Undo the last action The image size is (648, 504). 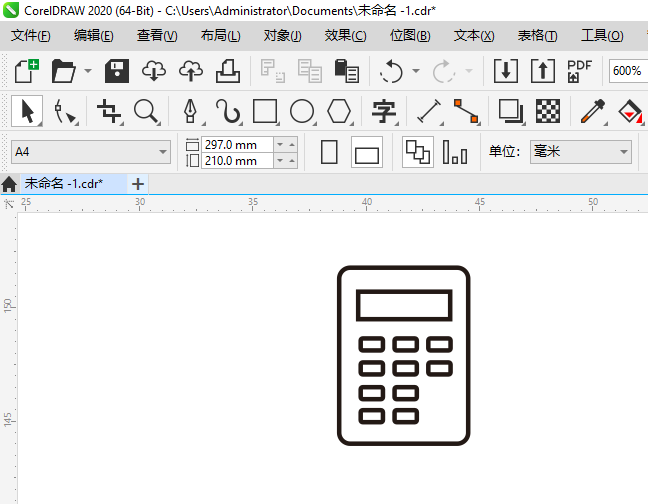[x=391, y=71]
